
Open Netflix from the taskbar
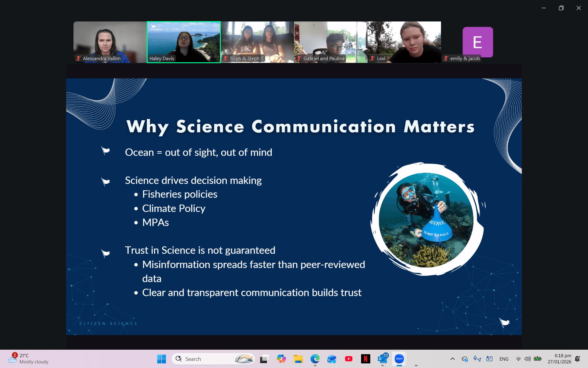[x=365, y=359]
